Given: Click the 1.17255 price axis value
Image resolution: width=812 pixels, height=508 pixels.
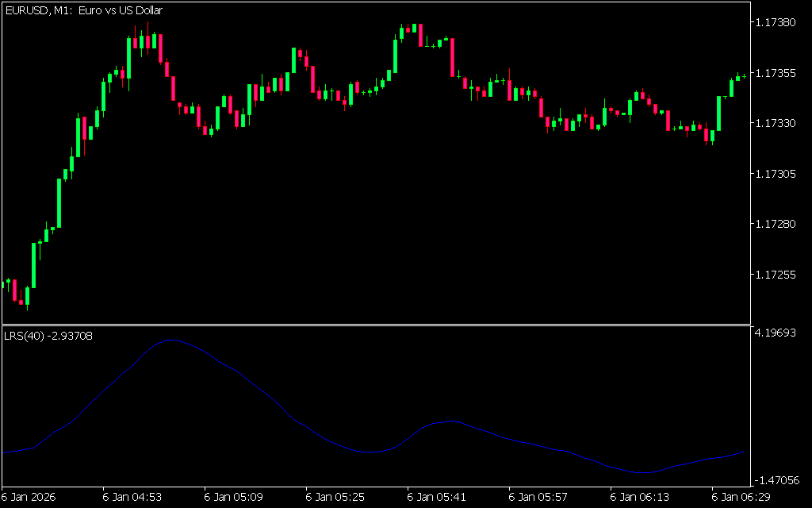Looking at the screenshot, I should pyautogui.click(x=778, y=275).
